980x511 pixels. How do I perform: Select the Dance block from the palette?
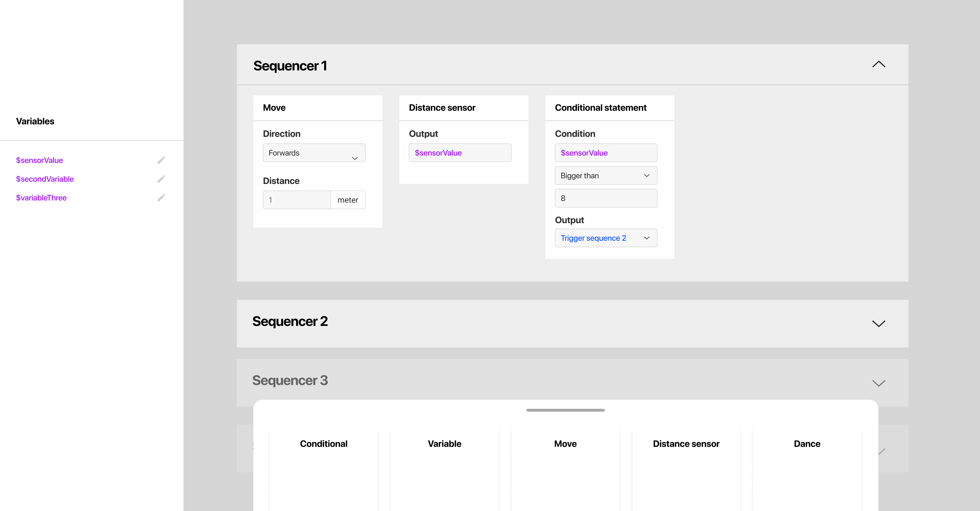pos(806,443)
